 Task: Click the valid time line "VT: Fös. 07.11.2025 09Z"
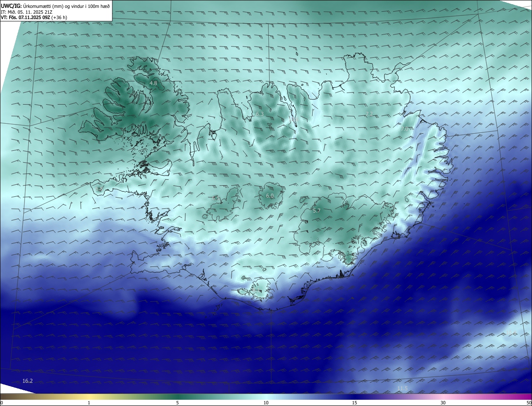(x=25, y=17)
